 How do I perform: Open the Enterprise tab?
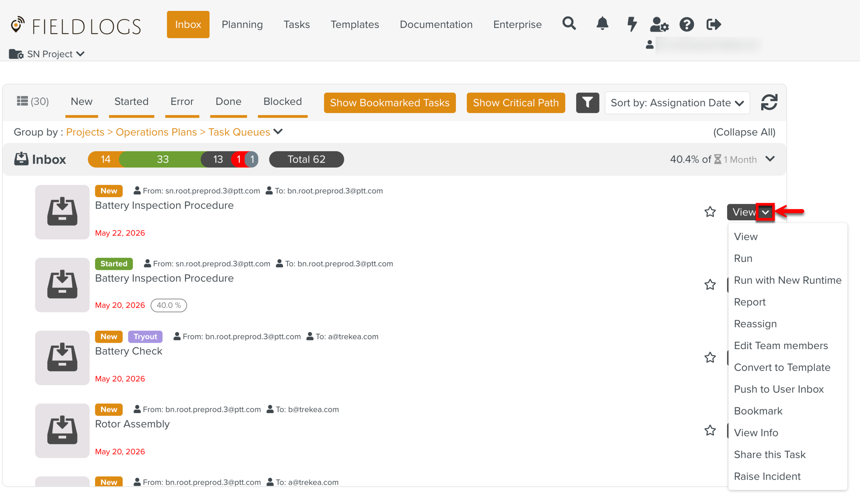click(517, 24)
